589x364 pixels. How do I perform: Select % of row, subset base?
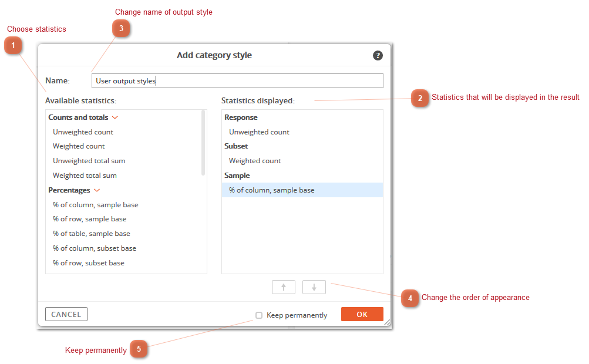(88, 263)
